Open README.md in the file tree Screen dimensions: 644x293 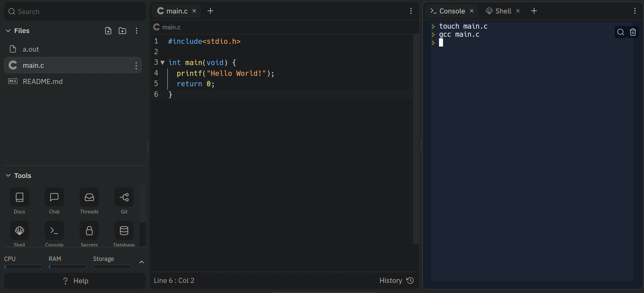(x=42, y=82)
